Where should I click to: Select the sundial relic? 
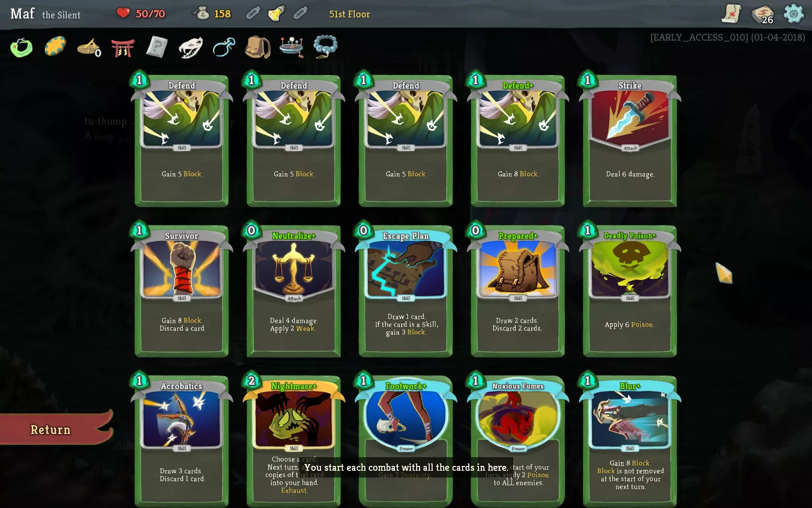(89, 47)
